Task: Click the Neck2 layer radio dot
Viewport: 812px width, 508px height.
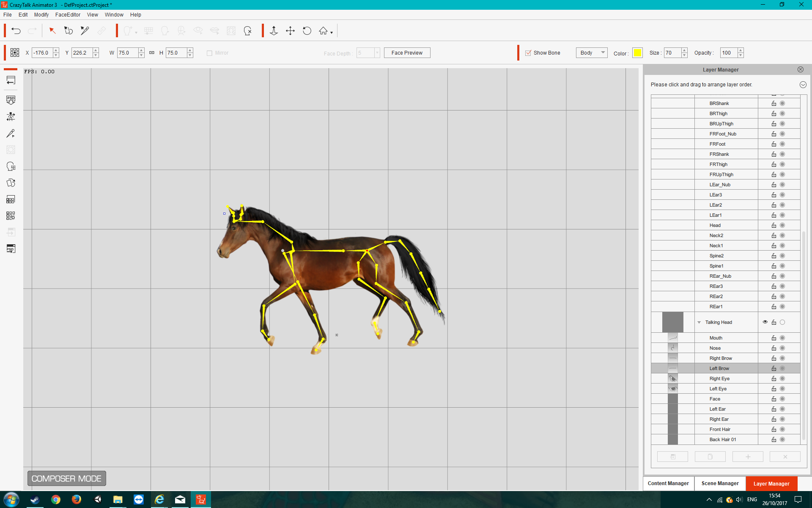Action: point(782,235)
